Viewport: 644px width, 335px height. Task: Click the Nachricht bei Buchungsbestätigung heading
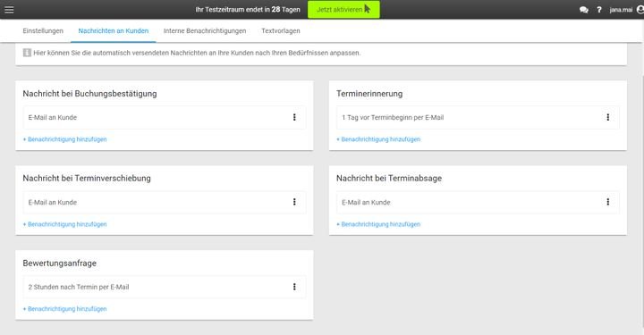coord(89,94)
